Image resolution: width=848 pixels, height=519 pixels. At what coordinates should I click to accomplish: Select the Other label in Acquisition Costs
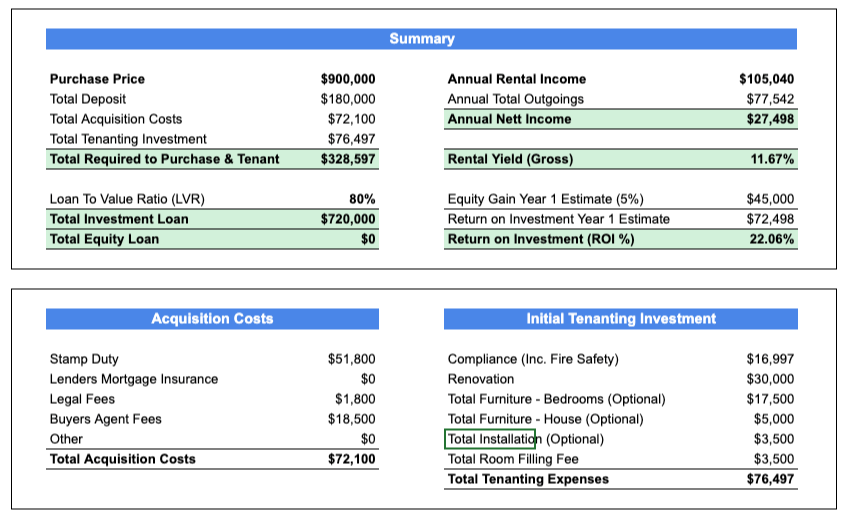click(x=66, y=439)
